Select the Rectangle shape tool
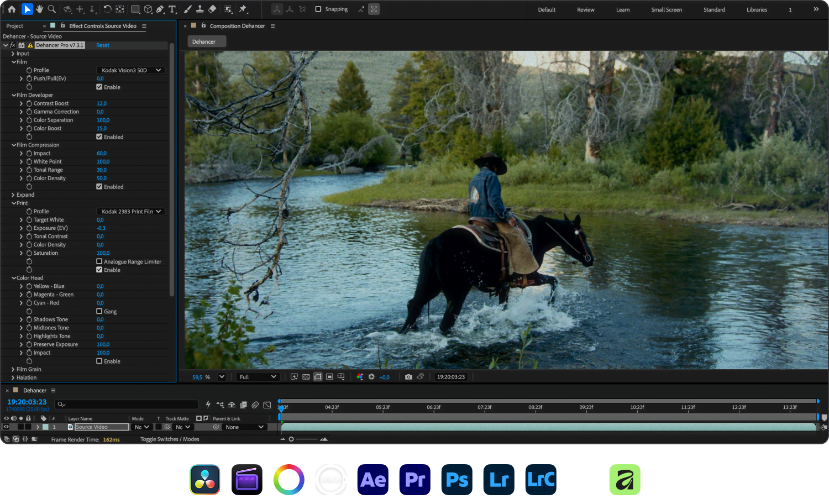Viewport: 829px width, 504px height. click(135, 9)
